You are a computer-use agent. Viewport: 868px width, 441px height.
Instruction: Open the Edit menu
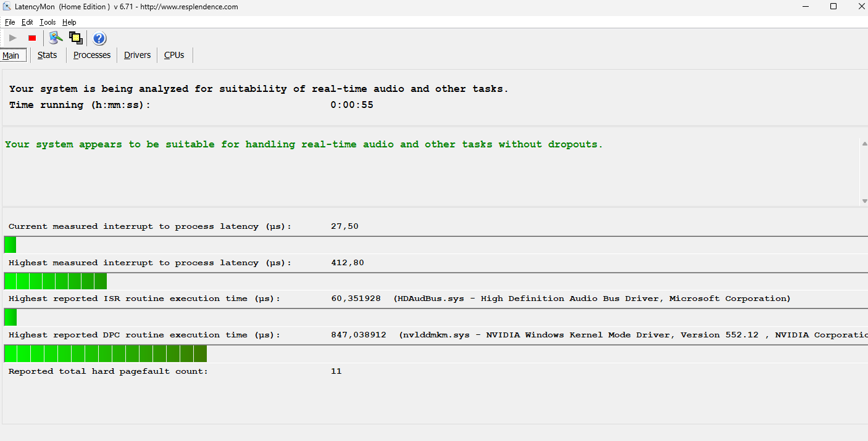[x=27, y=22]
